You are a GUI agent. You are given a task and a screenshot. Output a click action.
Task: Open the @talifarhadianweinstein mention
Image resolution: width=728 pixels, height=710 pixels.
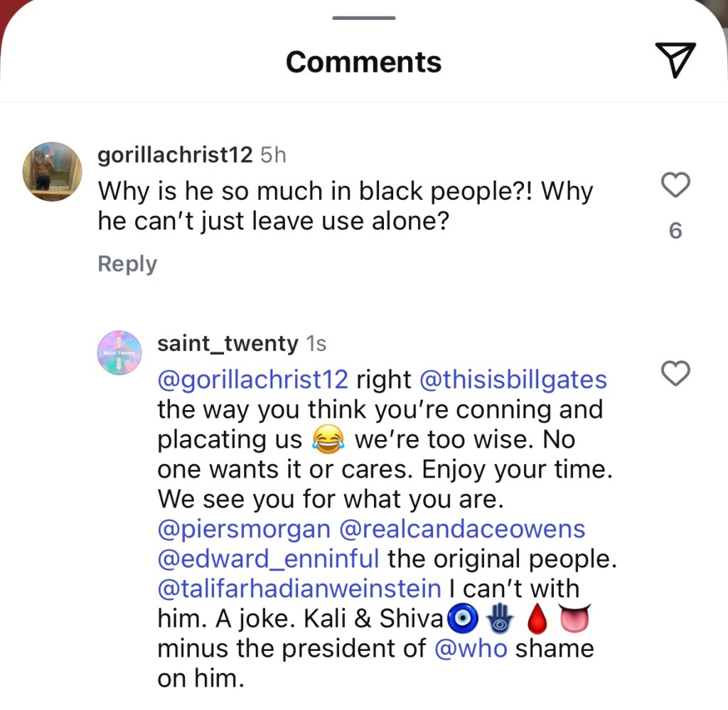coord(299,588)
